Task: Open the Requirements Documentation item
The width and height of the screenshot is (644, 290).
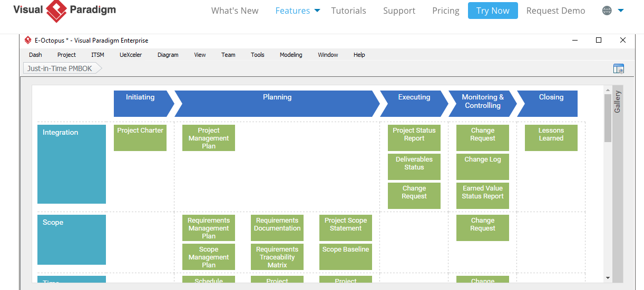Action: (x=277, y=228)
